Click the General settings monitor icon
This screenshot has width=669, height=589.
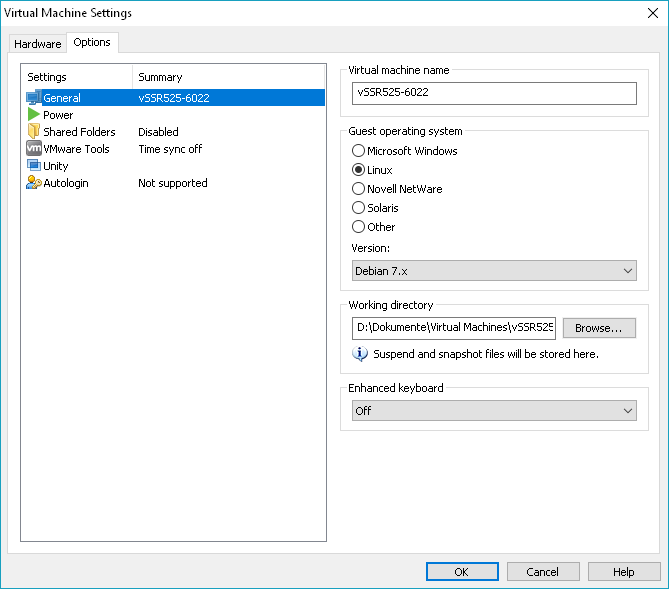coord(33,98)
